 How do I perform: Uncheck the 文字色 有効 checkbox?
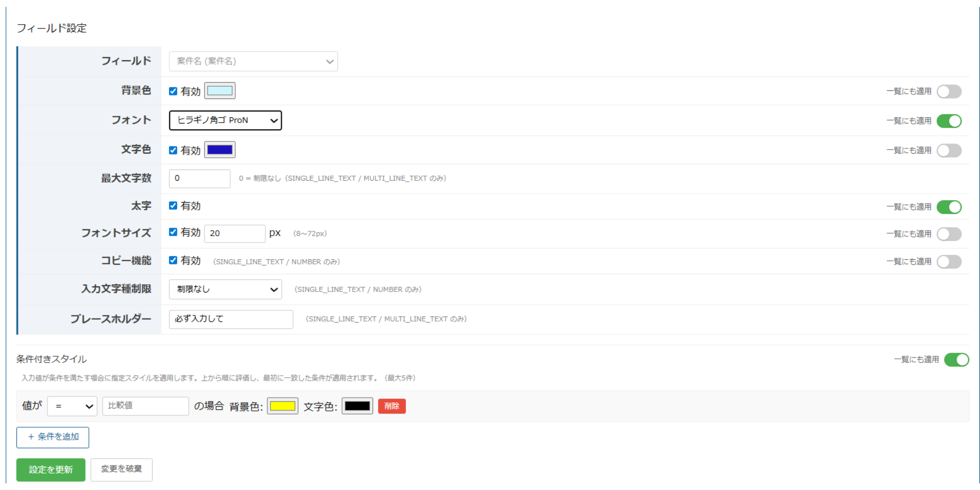coord(173,151)
